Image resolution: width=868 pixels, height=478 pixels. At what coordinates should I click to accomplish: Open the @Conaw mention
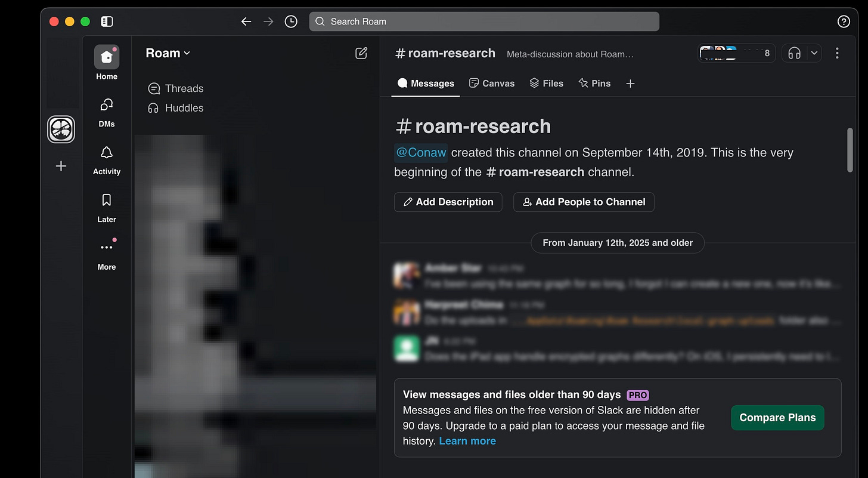[420, 152]
